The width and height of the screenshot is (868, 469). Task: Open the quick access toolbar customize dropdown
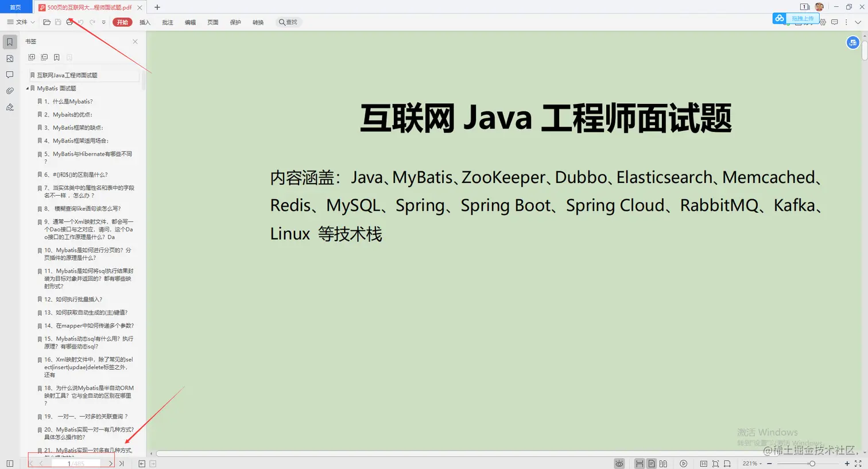tap(104, 22)
